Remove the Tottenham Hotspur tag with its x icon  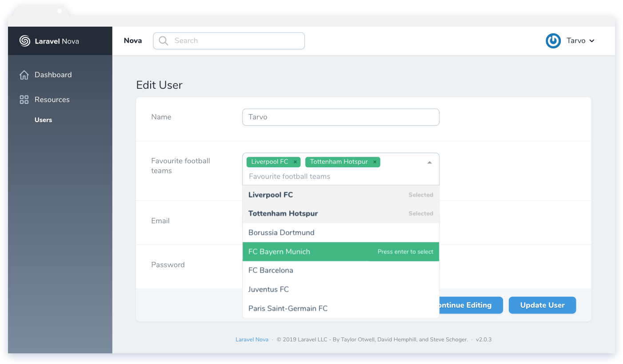tap(375, 162)
